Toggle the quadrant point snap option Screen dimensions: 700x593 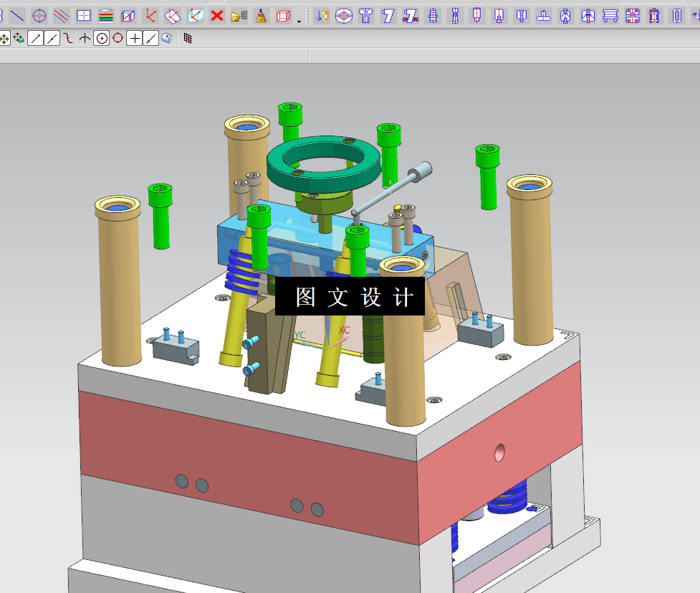[x=118, y=39]
